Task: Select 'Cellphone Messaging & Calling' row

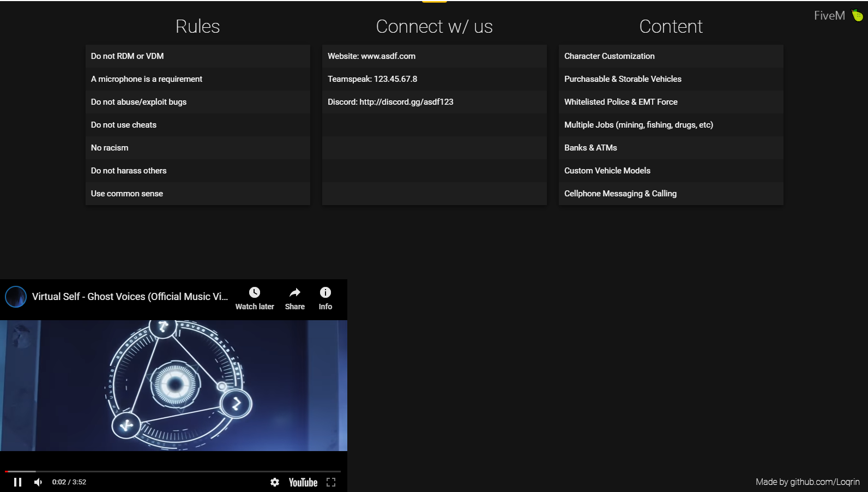Action: click(x=671, y=194)
